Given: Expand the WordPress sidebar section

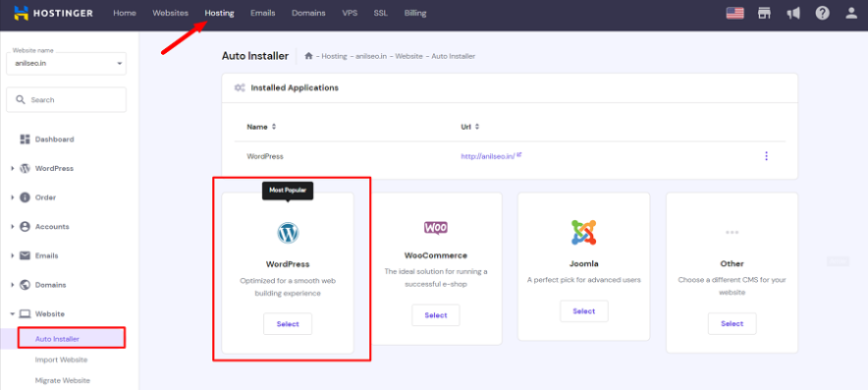Looking at the screenshot, I should (12, 168).
